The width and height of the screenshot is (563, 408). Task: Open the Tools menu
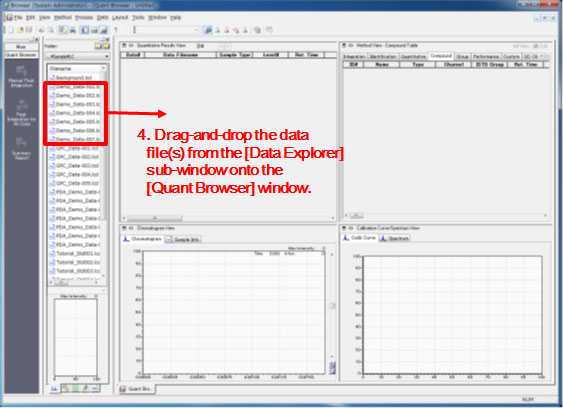click(138, 17)
